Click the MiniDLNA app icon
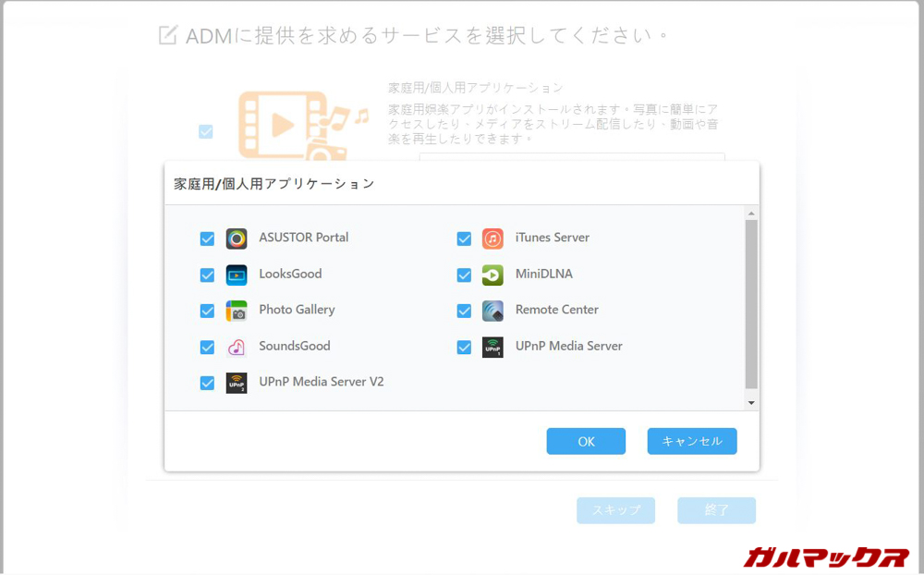Image resolution: width=924 pixels, height=575 pixels. [492, 275]
